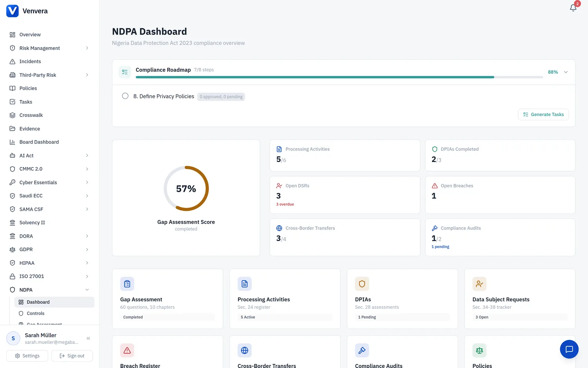
Task: Expand the DORA submenu
Action: pos(87,236)
